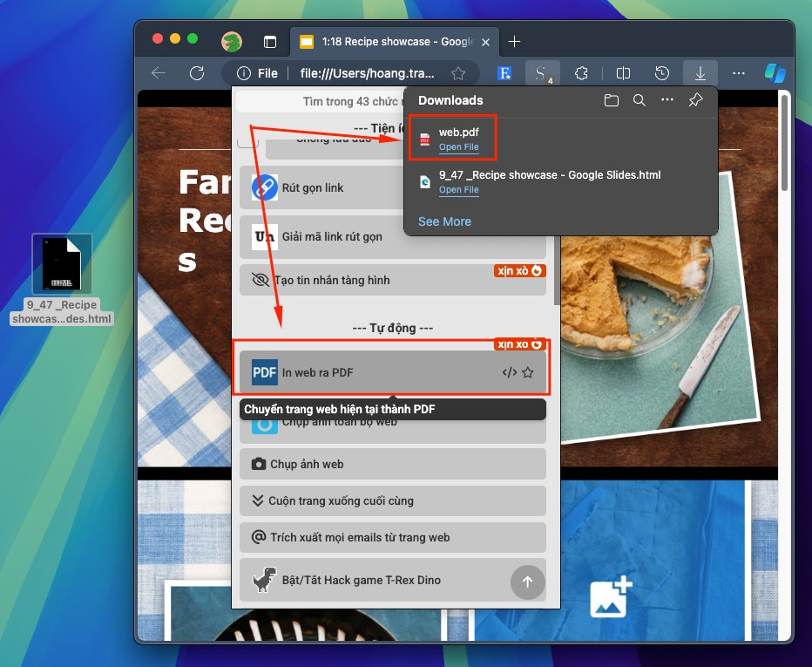Select the 9_47 Recipe showcase html desktop file
The image size is (812, 667).
[x=62, y=280]
